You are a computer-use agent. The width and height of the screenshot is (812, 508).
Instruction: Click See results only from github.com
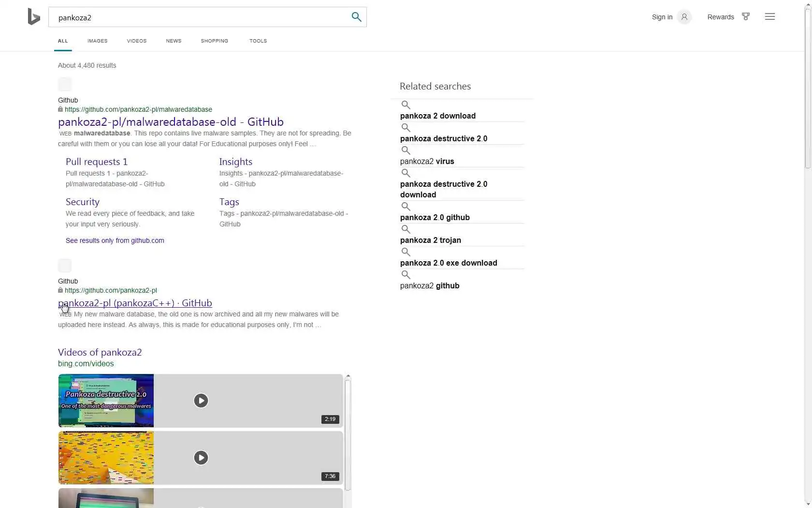coord(115,240)
